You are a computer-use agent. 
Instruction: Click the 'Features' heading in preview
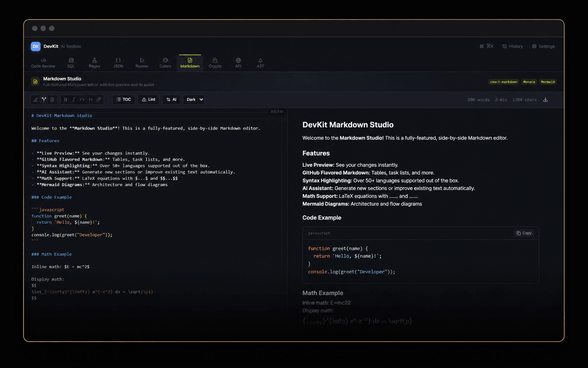(x=316, y=153)
